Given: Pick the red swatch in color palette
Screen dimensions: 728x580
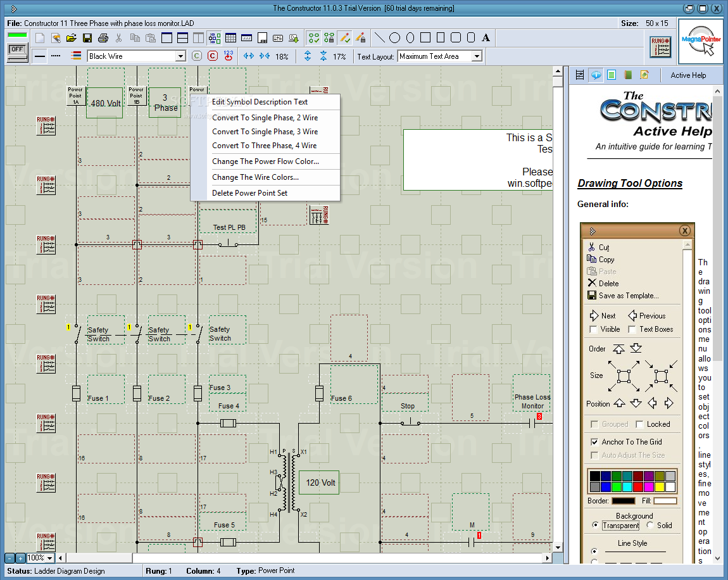Looking at the screenshot, I should 638,487.
